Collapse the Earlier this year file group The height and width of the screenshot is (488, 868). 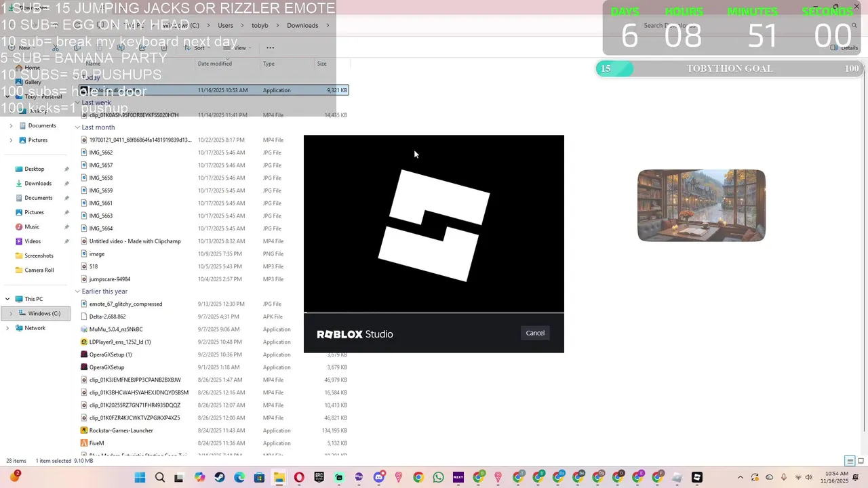coord(77,291)
